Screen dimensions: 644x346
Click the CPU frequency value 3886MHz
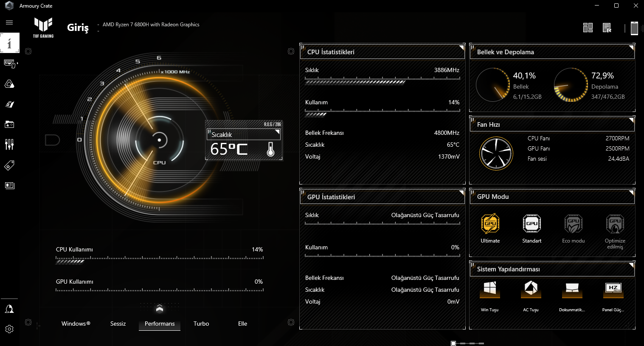(447, 70)
